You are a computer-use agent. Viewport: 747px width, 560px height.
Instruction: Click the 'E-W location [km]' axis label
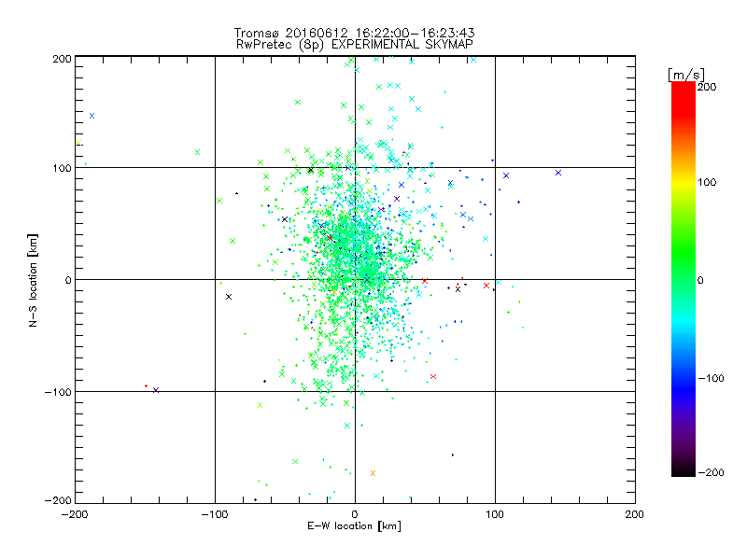tap(354, 525)
